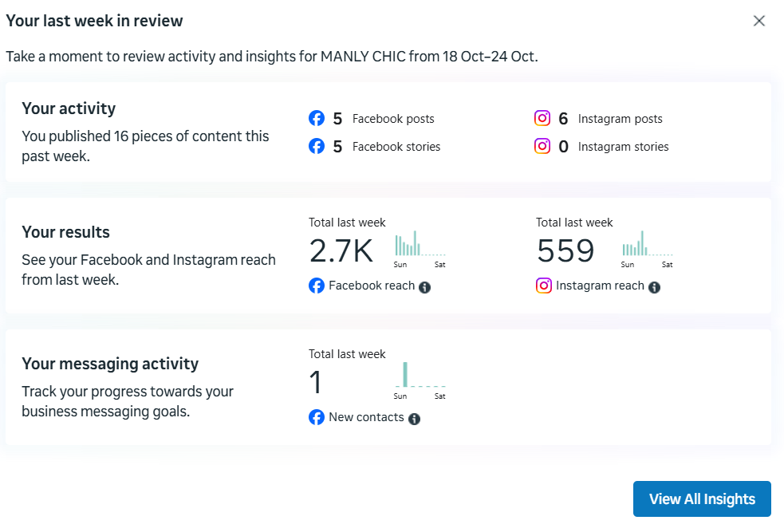Screen dimensions: 784x532
Task: Click the Facebook icon beside Facebook posts
Action: coord(317,119)
